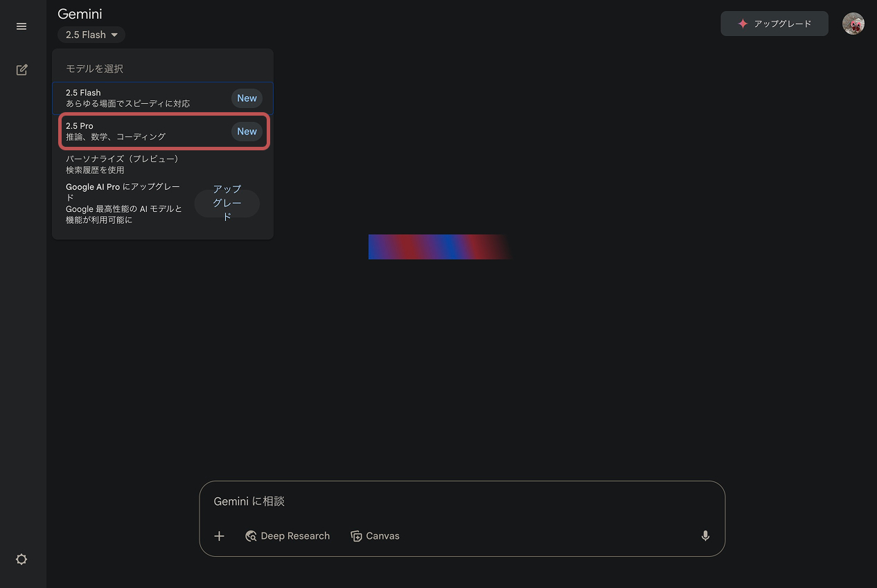Click the Gemini logo title text
Viewport: 877px width, 588px height.
point(80,14)
